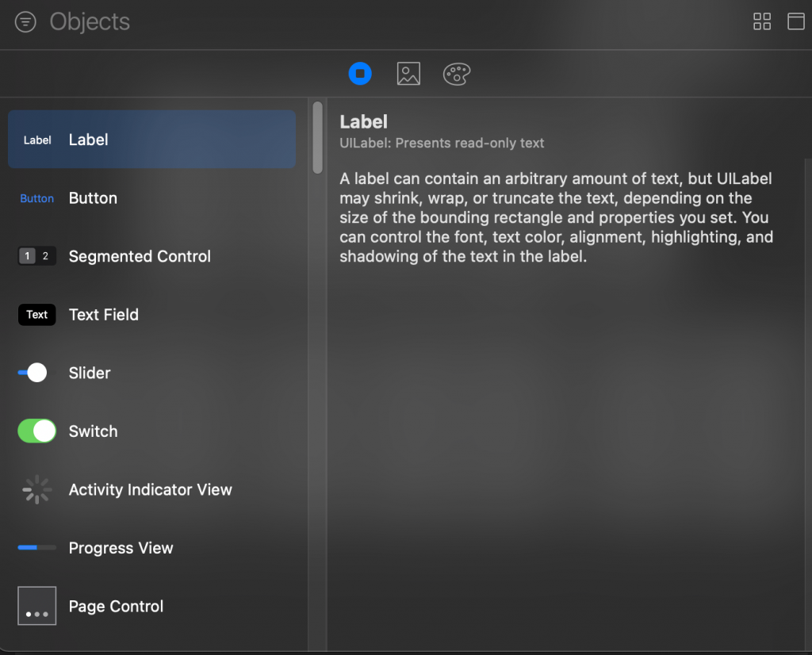Open the Images library tab

pyautogui.click(x=408, y=74)
